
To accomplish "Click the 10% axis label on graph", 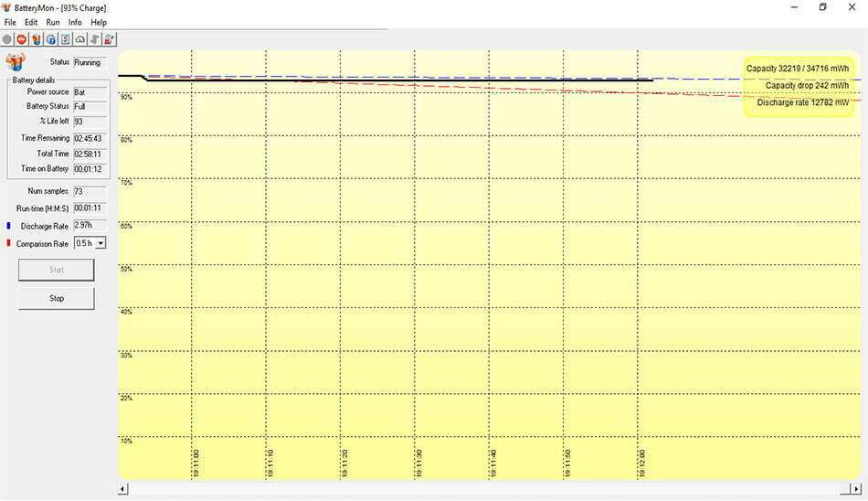I will pos(126,442).
